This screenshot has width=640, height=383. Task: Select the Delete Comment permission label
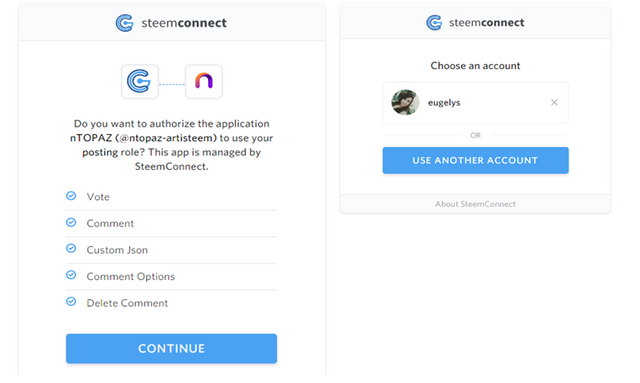click(x=127, y=303)
